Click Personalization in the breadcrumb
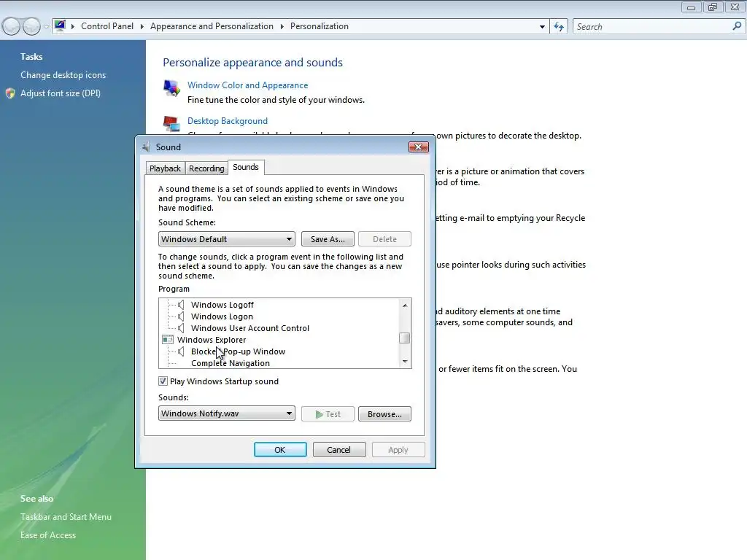This screenshot has height=560, width=747. pyautogui.click(x=320, y=26)
